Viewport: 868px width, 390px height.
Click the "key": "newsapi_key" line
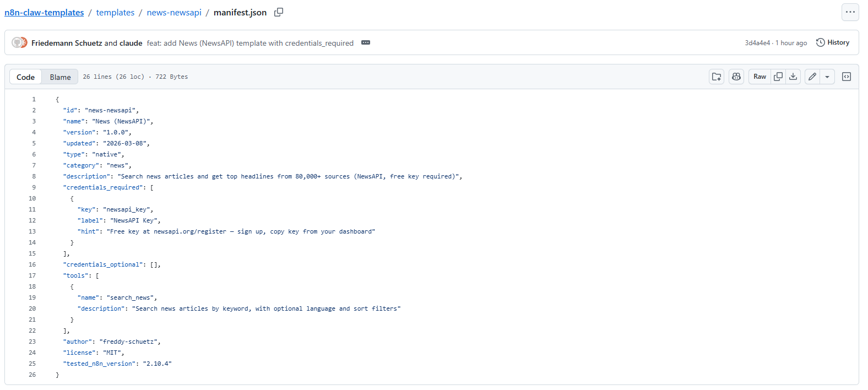[x=116, y=209]
